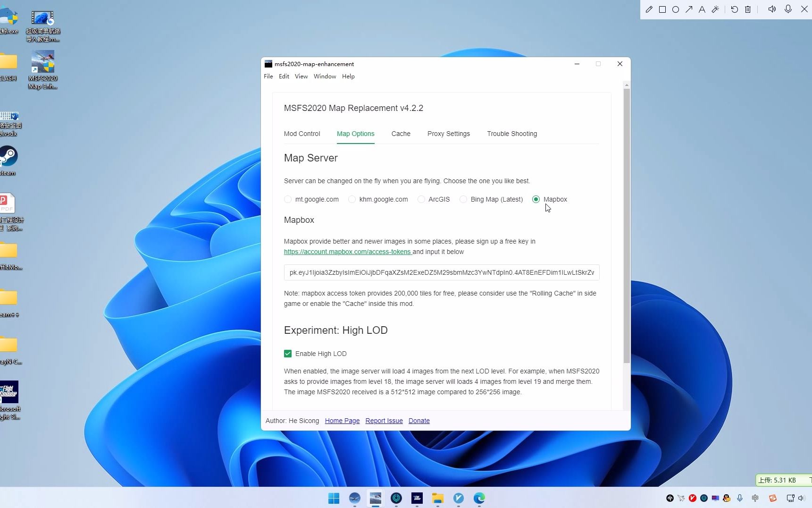
Task: Select the mt.google.com map server
Action: pyautogui.click(x=288, y=199)
